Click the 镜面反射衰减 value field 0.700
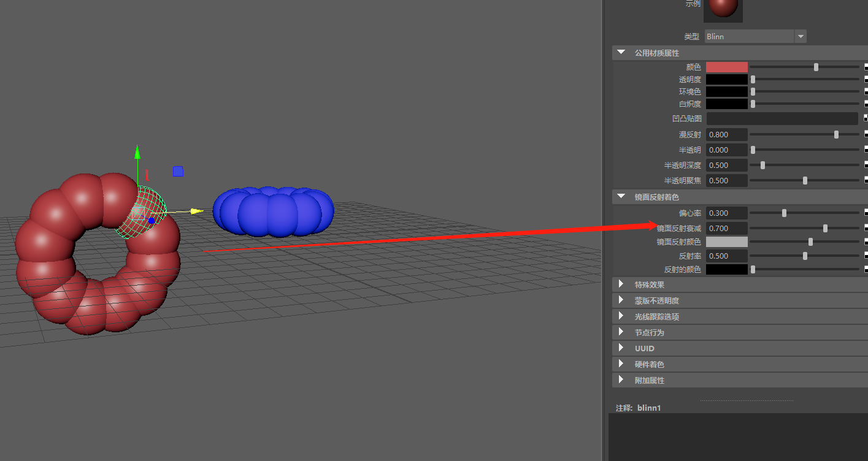The height and width of the screenshot is (461, 868). click(727, 229)
